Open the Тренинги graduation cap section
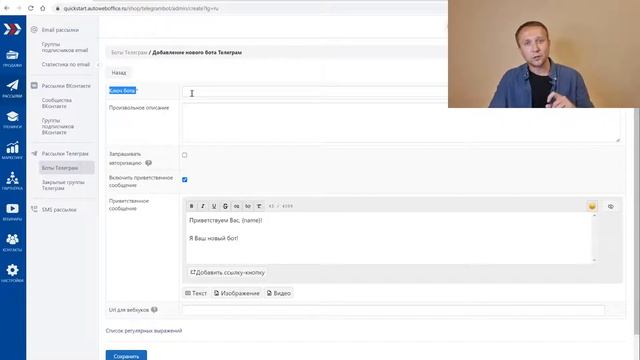The width and height of the screenshot is (640, 360). (x=12, y=120)
